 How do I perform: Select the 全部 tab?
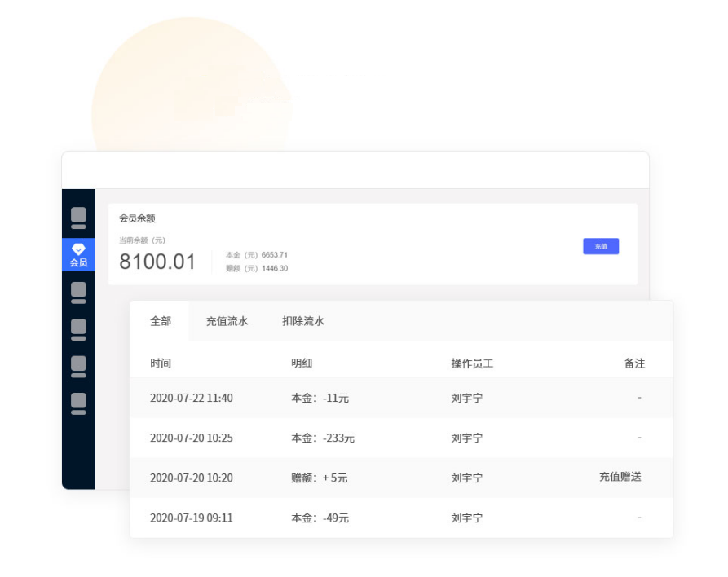tap(160, 321)
